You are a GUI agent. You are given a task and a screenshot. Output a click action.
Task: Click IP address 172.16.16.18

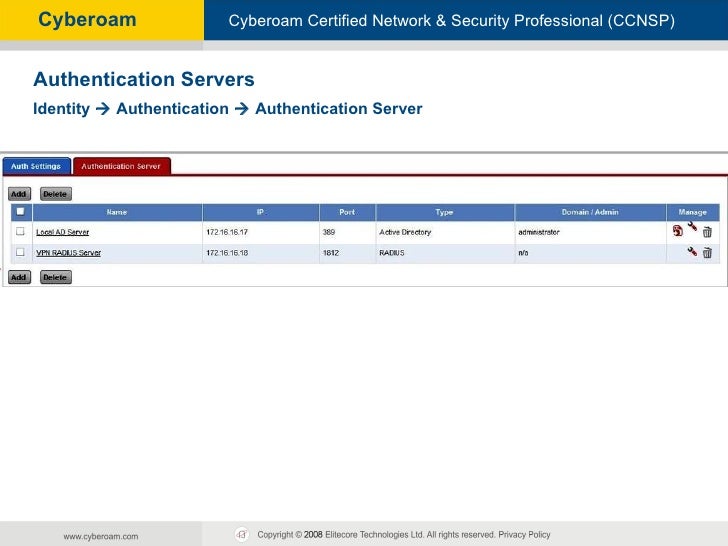227,253
